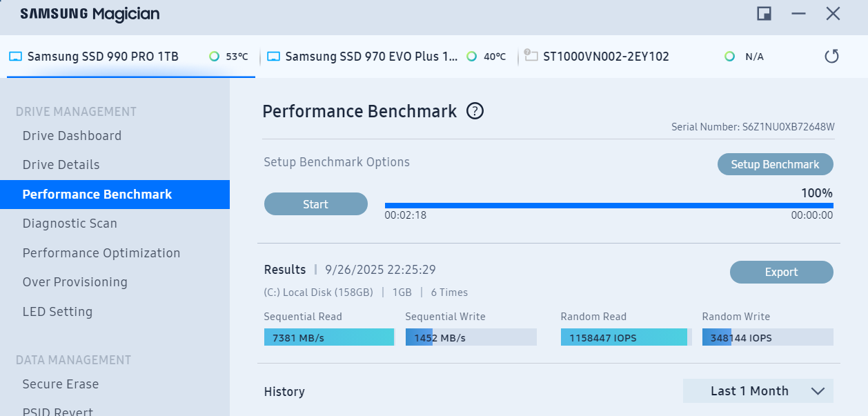Click the 100% progress label

click(817, 193)
